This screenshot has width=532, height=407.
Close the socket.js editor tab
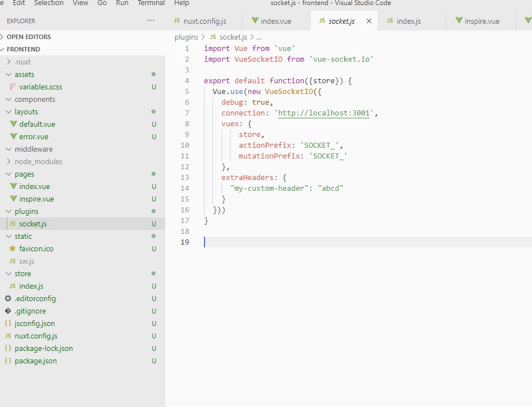(x=369, y=21)
